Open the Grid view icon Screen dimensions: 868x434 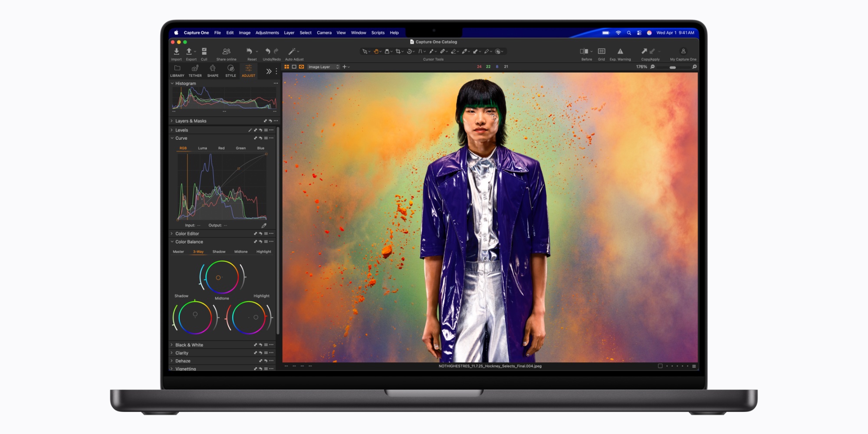pyautogui.click(x=602, y=51)
